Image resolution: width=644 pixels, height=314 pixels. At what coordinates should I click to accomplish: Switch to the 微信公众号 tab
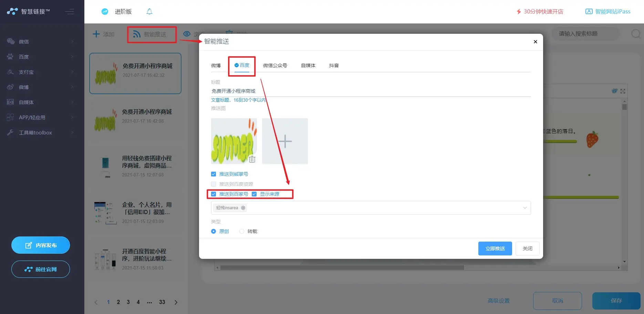click(275, 65)
